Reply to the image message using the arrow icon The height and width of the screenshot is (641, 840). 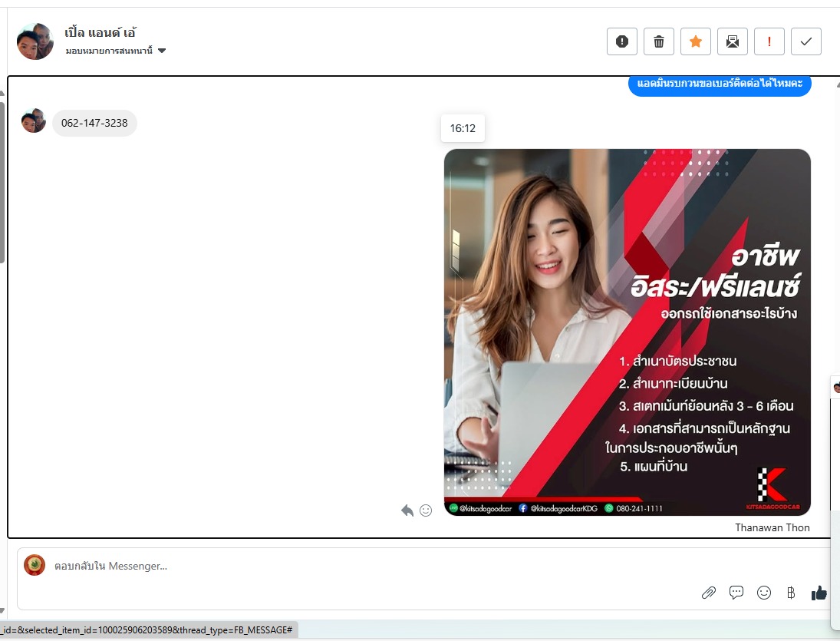(407, 510)
